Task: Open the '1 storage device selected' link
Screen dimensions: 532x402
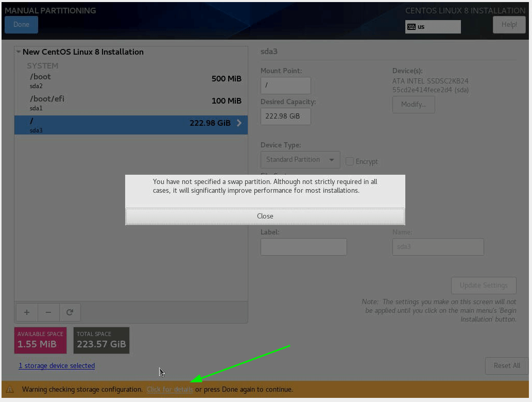Action: (57, 366)
